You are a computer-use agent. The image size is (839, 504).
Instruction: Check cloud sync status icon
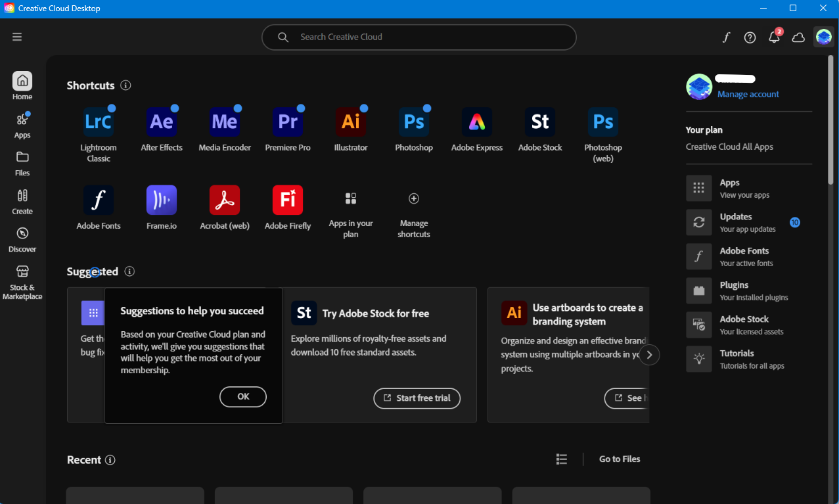click(x=798, y=37)
